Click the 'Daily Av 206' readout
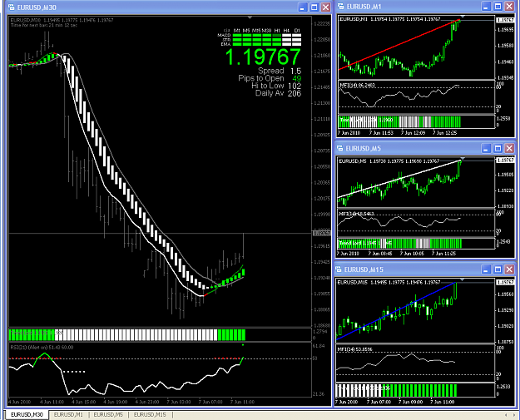520x420 pixels. coord(278,93)
